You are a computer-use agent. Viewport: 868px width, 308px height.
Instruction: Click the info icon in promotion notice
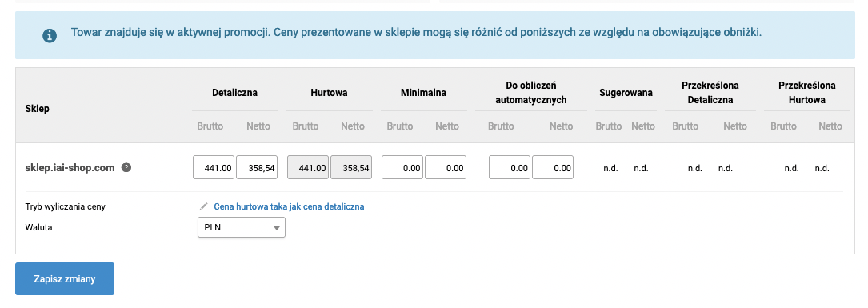tap(50, 36)
